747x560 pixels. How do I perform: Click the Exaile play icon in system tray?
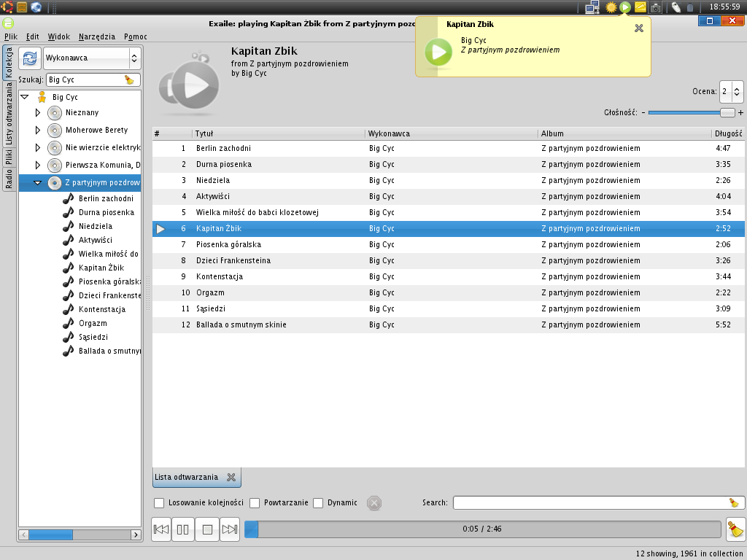(x=625, y=7)
